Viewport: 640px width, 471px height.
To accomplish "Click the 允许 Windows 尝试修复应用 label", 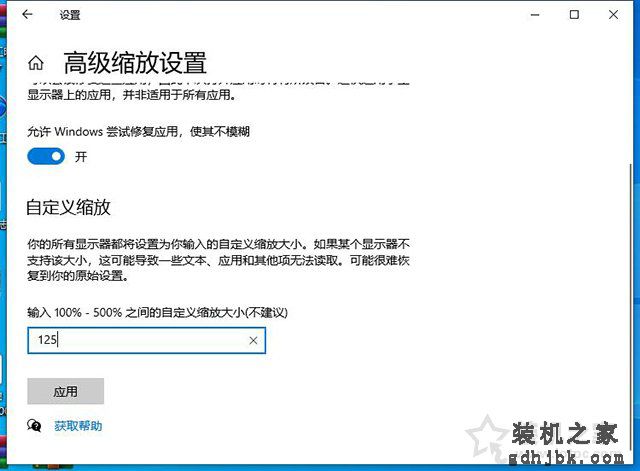I will (138, 131).
